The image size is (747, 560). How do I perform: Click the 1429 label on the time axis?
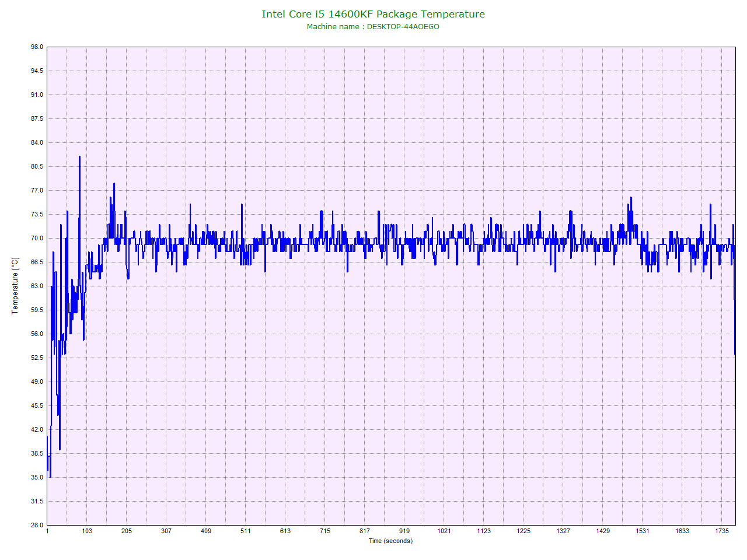(603, 531)
